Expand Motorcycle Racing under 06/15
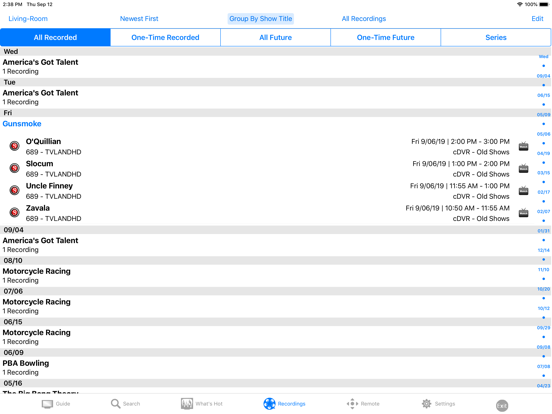Viewport: 552px width, 414px height. [268, 337]
